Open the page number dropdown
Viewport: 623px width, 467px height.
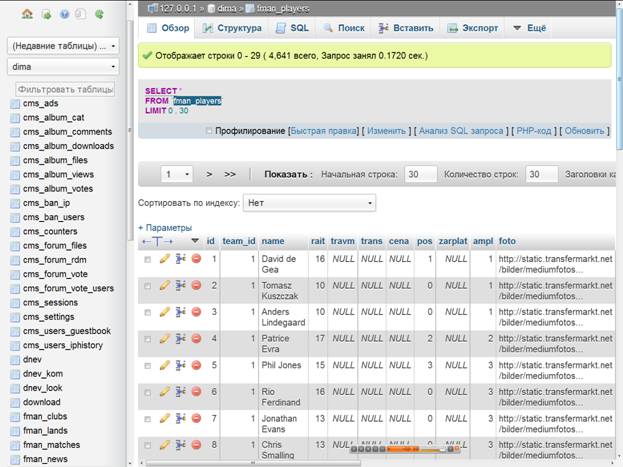click(x=177, y=174)
